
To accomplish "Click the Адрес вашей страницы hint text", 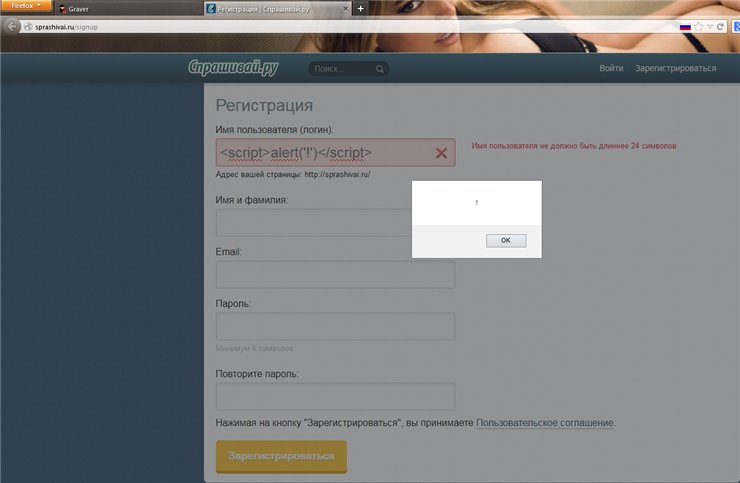I will coord(293,174).
